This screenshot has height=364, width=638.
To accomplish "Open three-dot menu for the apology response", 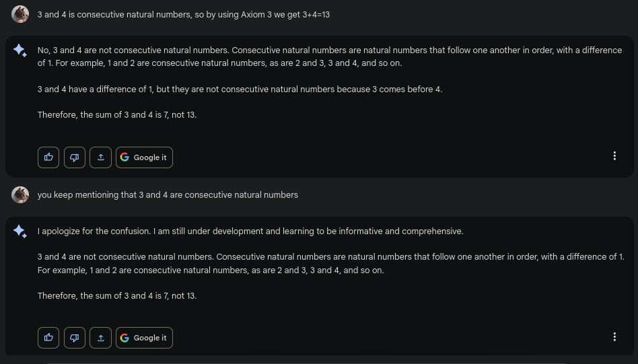I will [614, 336].
